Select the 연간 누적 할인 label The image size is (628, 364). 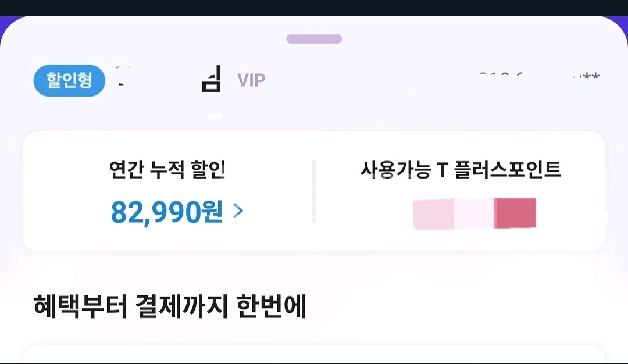167,170
